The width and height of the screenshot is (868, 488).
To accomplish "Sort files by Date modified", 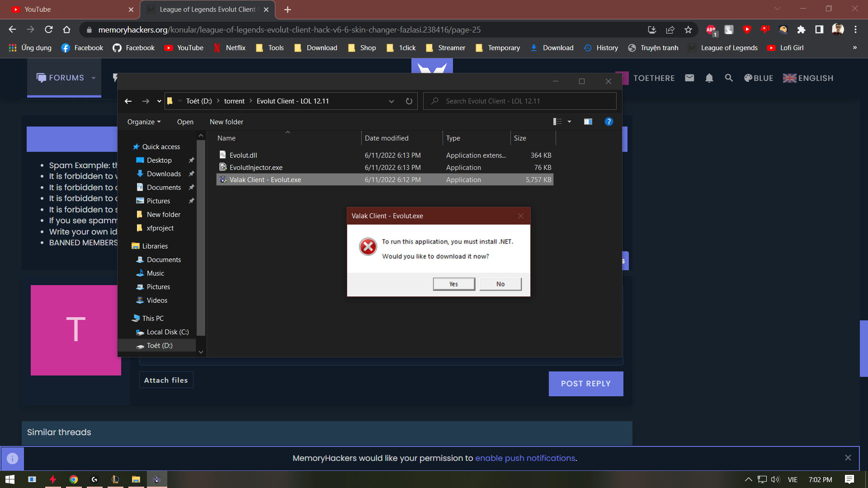I will tap(402, 138).
